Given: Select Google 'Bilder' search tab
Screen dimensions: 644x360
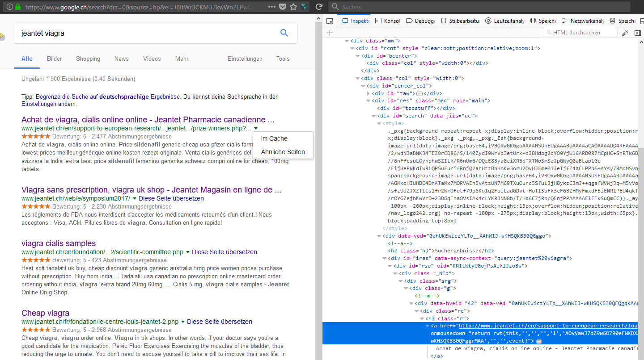Looking at the screenshot, I should pyautogui.click(x=55, y=59).
